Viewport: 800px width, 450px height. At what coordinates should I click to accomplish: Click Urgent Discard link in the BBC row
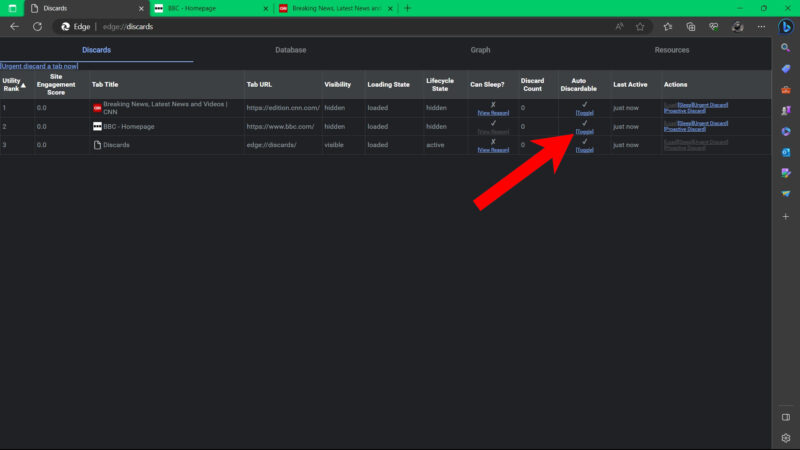click(710, 123)
